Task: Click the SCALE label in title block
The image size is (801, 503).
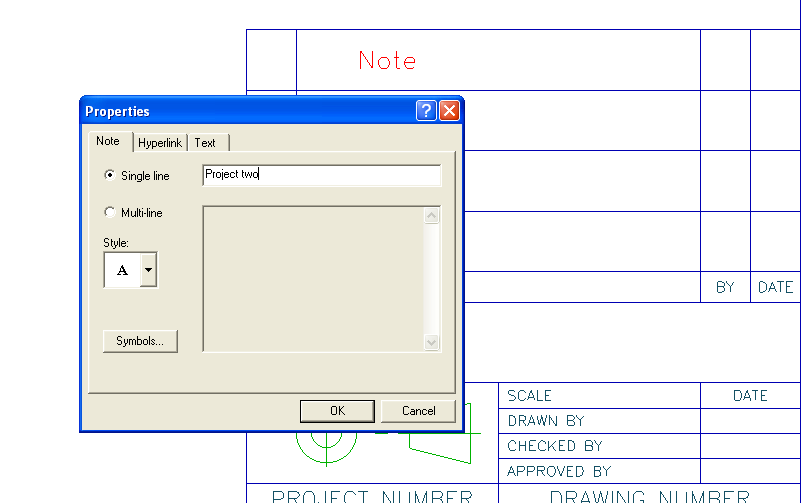Action: (529, 396)
